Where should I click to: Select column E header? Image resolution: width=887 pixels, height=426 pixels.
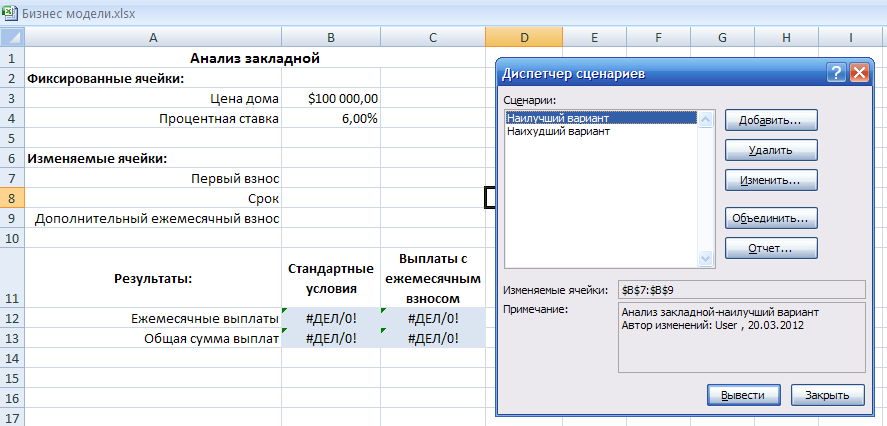click(x=594, y=37)
